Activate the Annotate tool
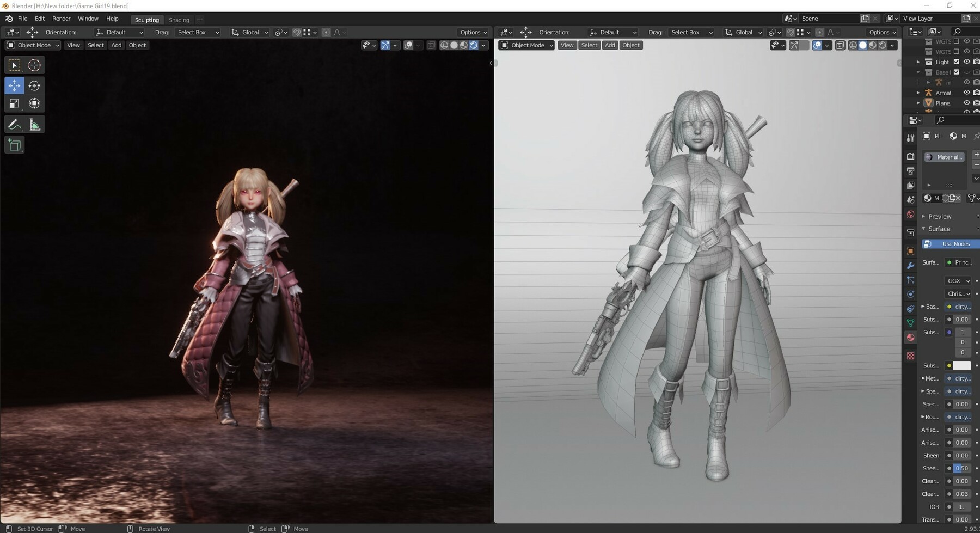 pyautogui.click(x=14, y=124)
